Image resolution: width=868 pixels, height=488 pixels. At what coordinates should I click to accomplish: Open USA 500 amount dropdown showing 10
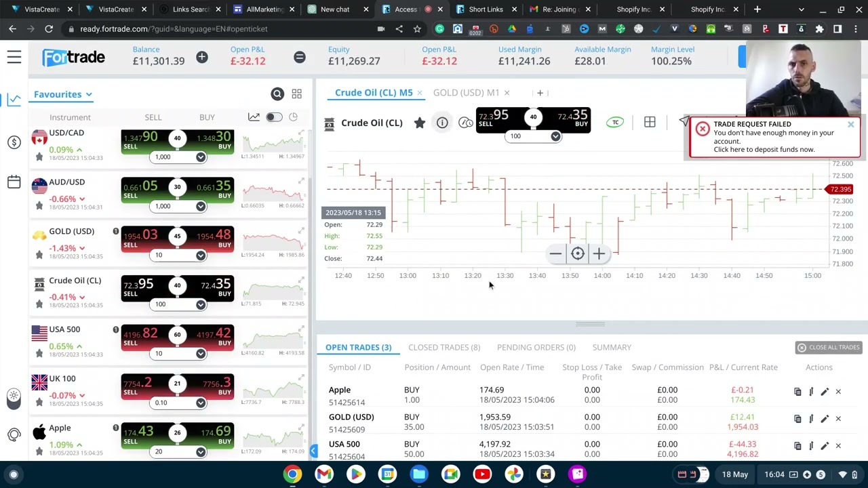pyautogui.click(x=201, y=353)
